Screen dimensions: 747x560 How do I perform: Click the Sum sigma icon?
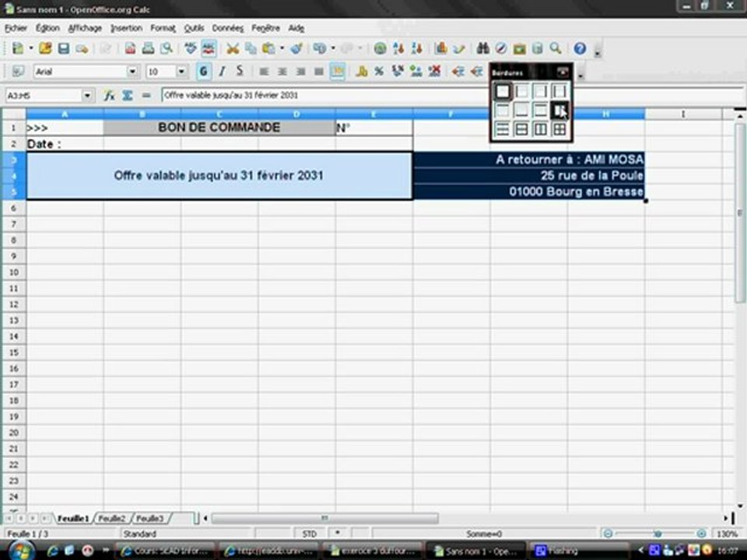pyautogui.click(x=127, y=95)
